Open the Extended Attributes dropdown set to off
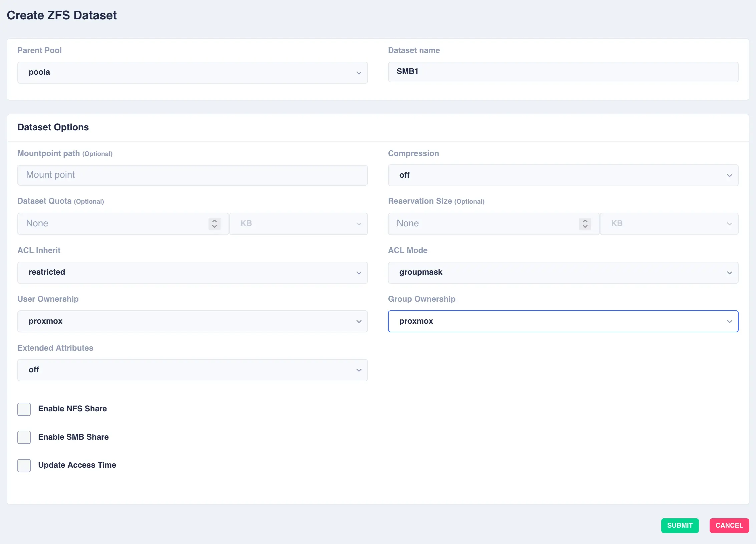Image resolution: width=756 pixels, height=544 pixels. (x=193, y=370)
